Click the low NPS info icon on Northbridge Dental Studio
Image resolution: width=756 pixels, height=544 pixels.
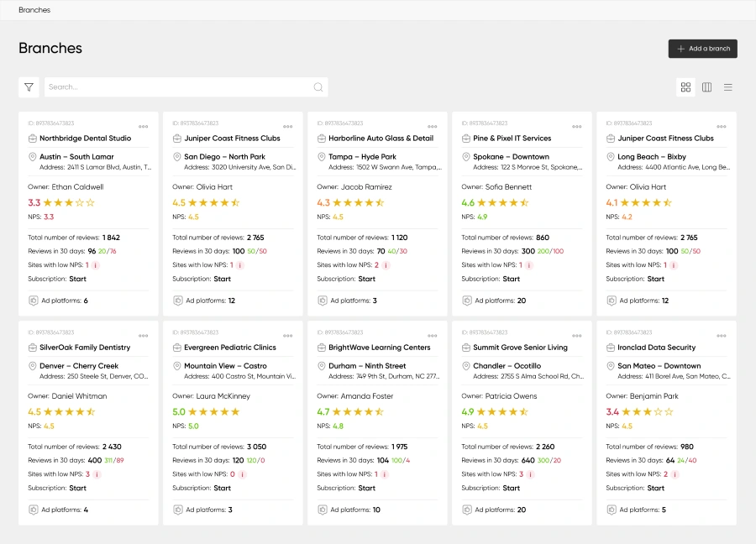96,265
